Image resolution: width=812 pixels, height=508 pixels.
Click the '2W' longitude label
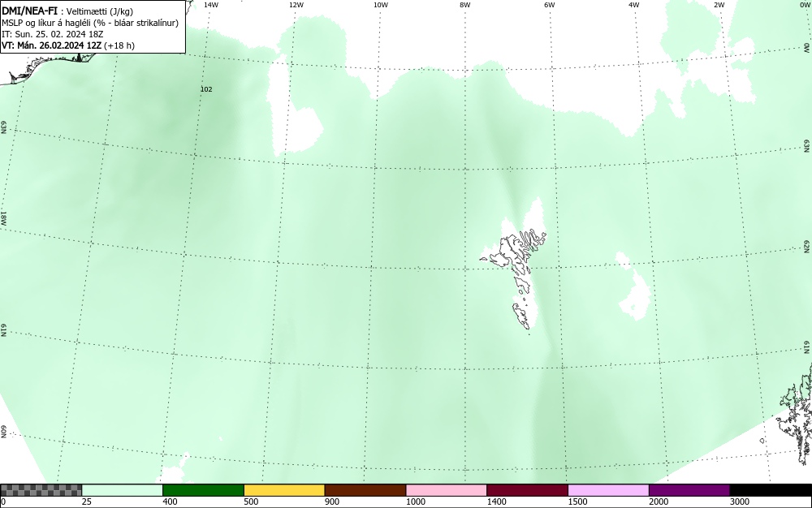click(719, 5)
